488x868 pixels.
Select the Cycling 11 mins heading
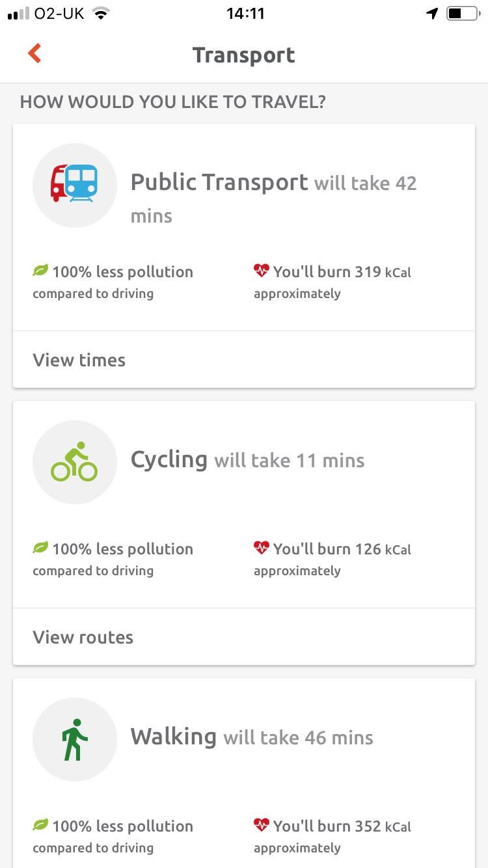(x=247, y=460)
